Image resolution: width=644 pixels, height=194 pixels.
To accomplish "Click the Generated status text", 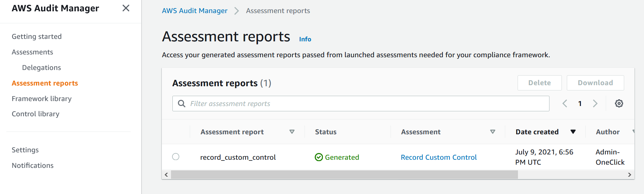I will tap(342, 157).
